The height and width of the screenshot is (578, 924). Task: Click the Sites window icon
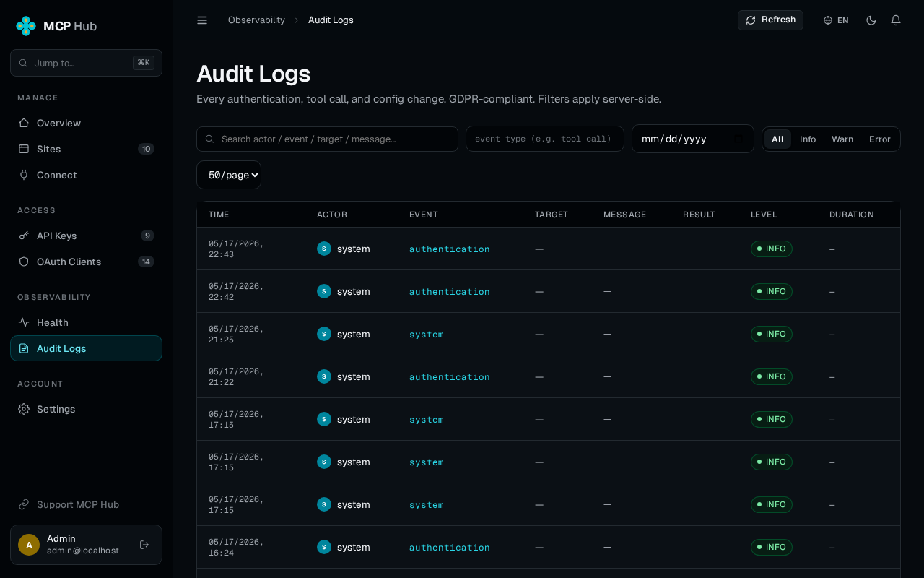(x=24, y=149)
